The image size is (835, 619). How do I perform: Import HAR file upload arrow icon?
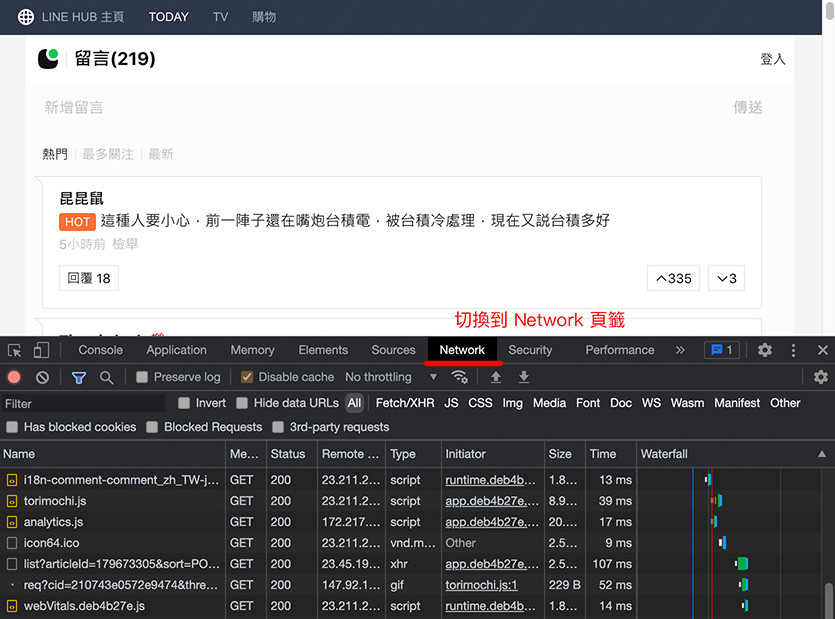496,377
